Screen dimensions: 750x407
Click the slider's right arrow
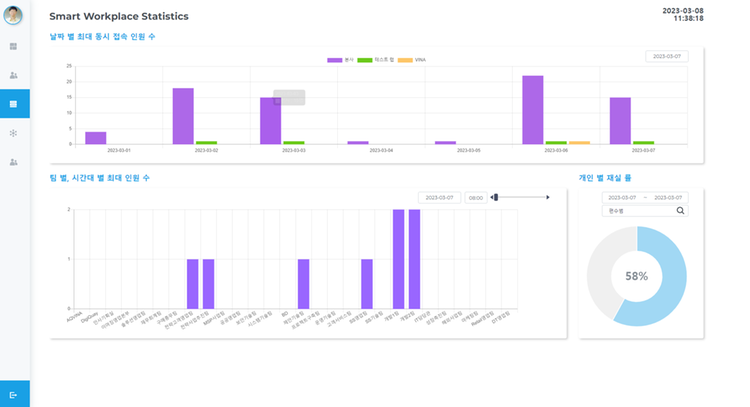pos(548,198)
